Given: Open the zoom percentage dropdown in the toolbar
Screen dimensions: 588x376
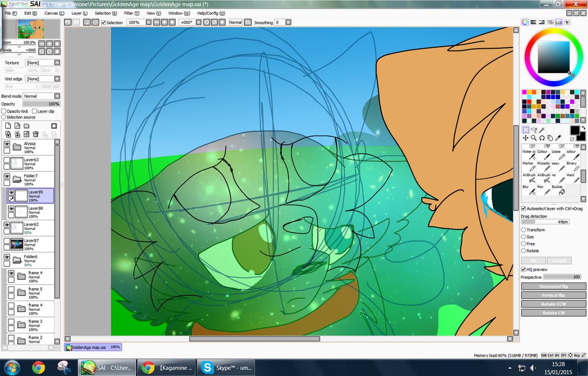Looking at the screenshot, I should 149,22.
